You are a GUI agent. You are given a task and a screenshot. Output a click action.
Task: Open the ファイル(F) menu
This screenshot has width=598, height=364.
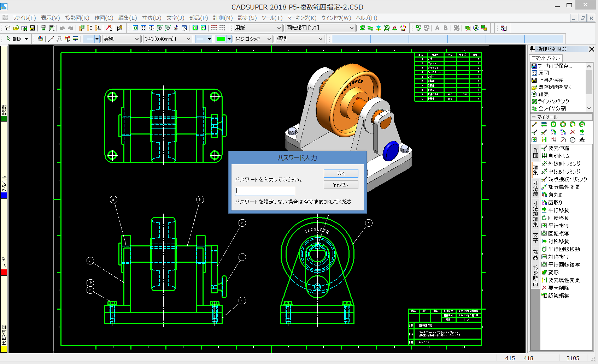coord(24,18)
